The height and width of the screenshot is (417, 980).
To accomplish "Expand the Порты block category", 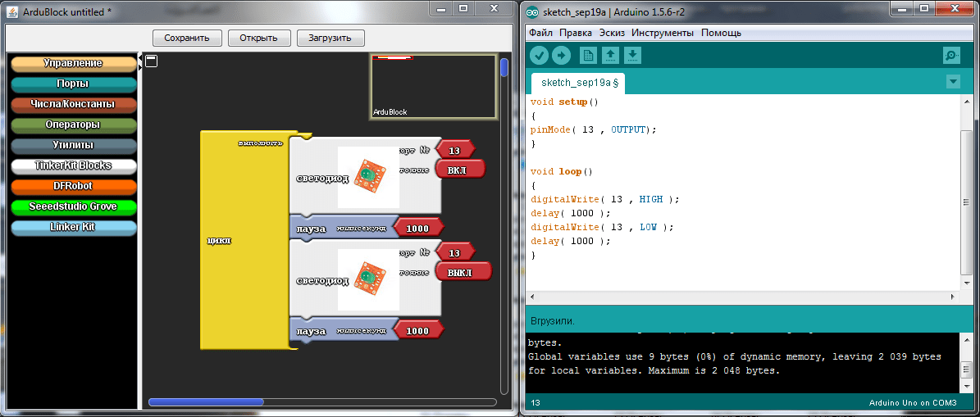I will click(x=73, y=84).
